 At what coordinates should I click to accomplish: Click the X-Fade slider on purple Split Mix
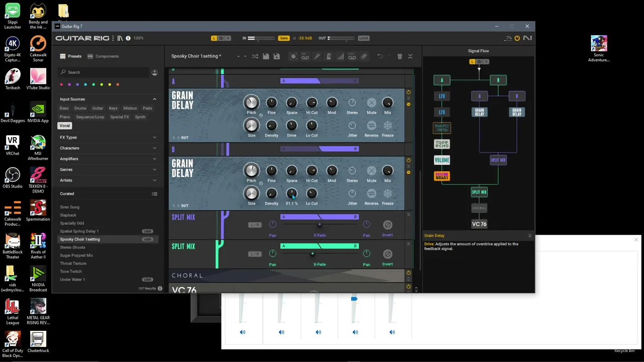[x=319, y=225]
